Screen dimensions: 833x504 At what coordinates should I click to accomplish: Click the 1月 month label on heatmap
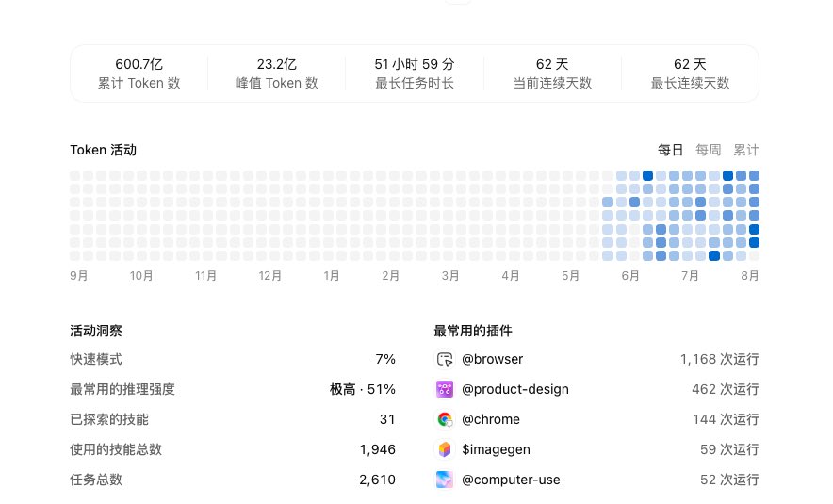(x=332, y=276)
